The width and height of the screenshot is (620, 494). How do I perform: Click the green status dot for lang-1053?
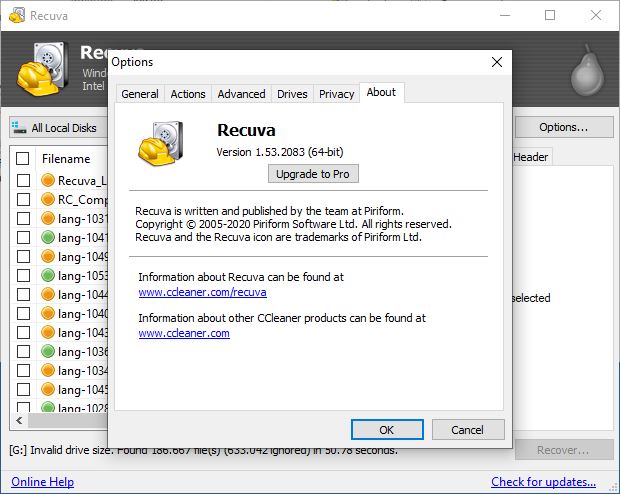point(48,275)
